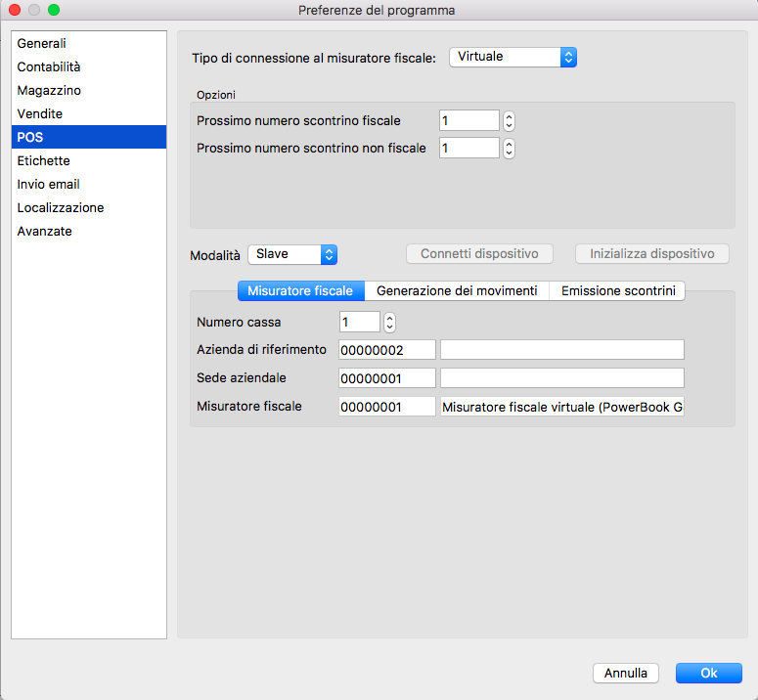The height and width of the screenshot is (700, 758).
Task: Select the Misuratore fiscale tab
Action: [x=300, y=291]
